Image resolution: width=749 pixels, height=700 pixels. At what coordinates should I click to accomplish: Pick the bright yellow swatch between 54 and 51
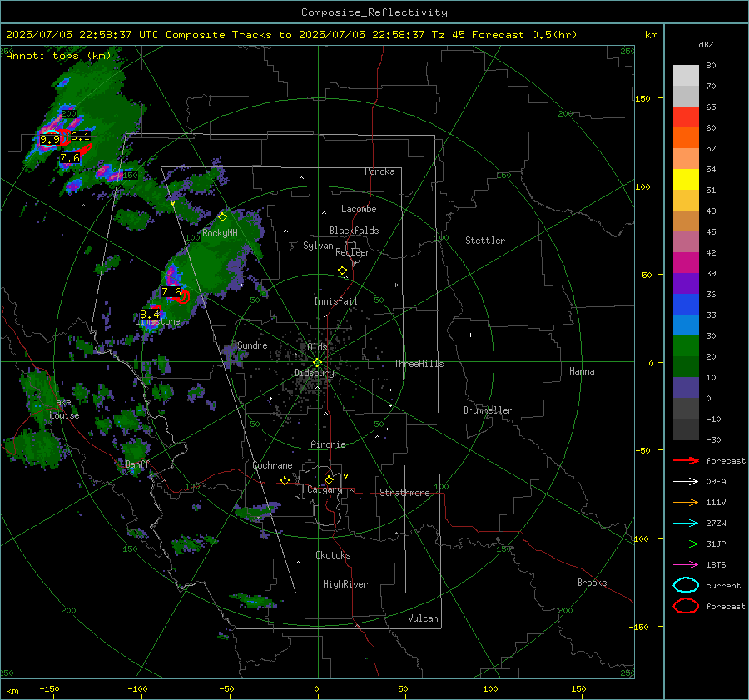pos(686,179)
